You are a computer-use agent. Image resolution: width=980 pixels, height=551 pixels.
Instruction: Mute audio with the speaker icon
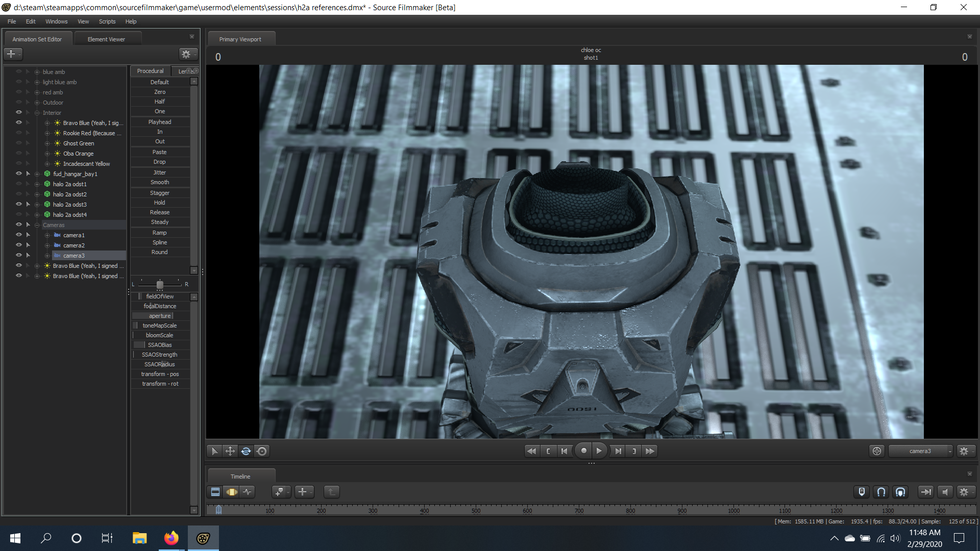click(x=945, y=492)
